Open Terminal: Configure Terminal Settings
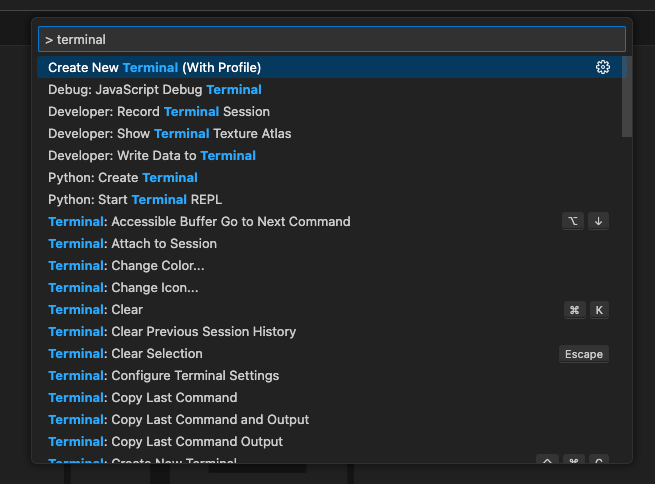655x484 pixels. click(x=332, y=375)
